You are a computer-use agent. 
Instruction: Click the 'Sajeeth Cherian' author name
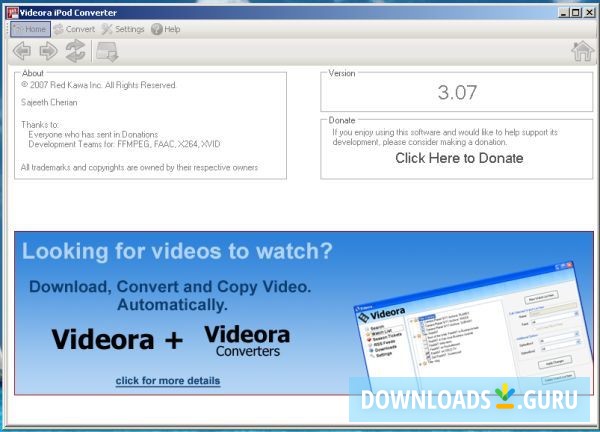pyautogui.click(x=49, y=102)
